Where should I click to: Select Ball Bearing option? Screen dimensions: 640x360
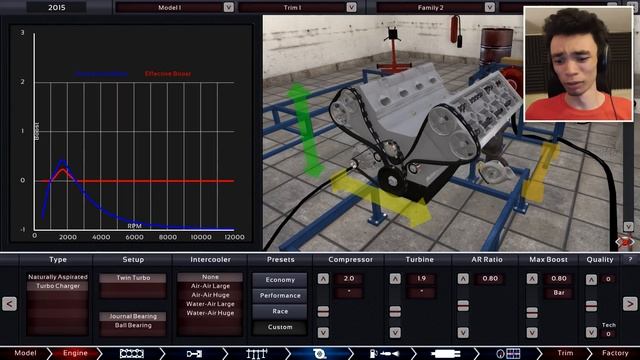[x=133, y=325]
